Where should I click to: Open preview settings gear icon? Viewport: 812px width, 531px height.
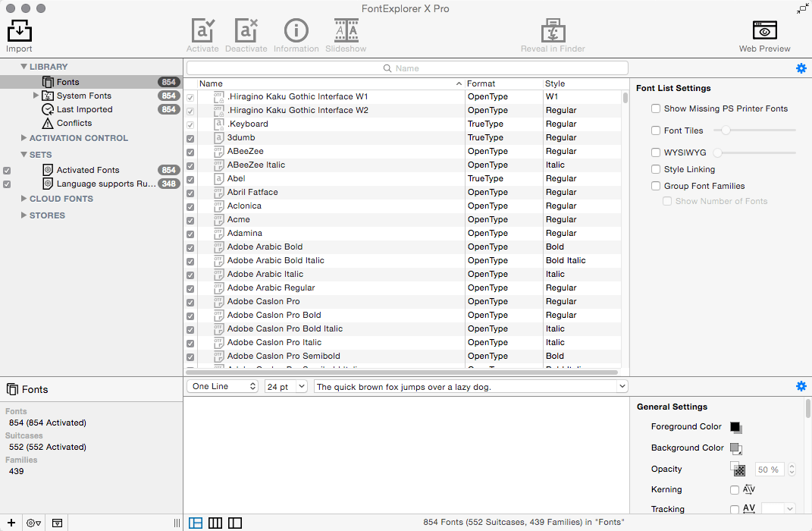tap(801, 386)
